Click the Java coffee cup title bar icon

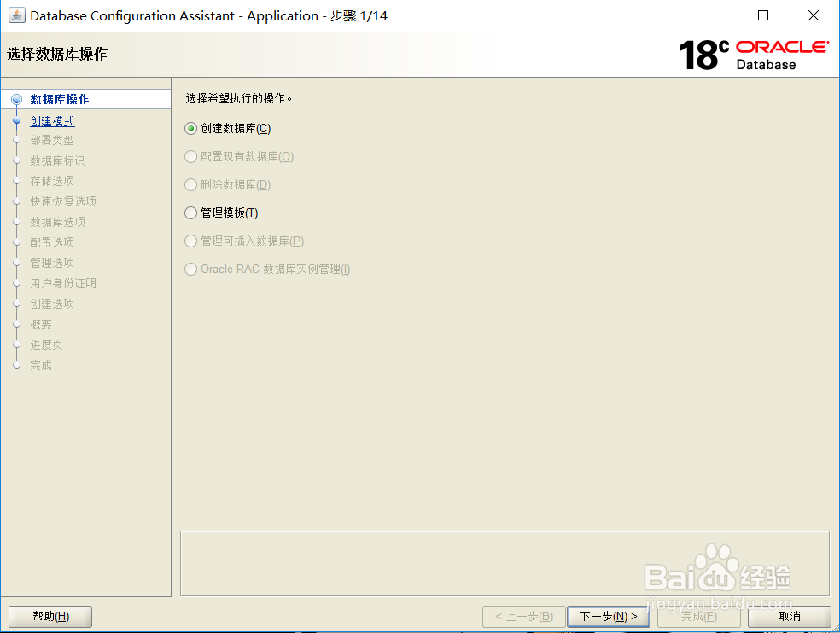click(18, 15)
